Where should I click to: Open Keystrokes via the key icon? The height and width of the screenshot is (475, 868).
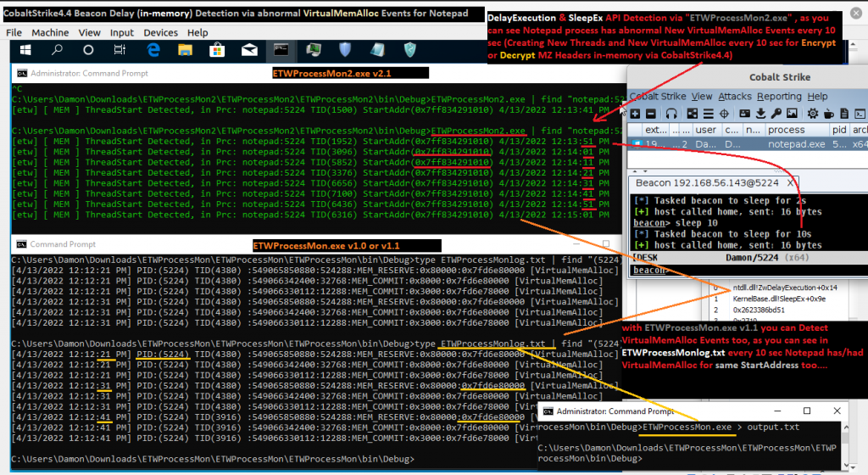[776, 114]
